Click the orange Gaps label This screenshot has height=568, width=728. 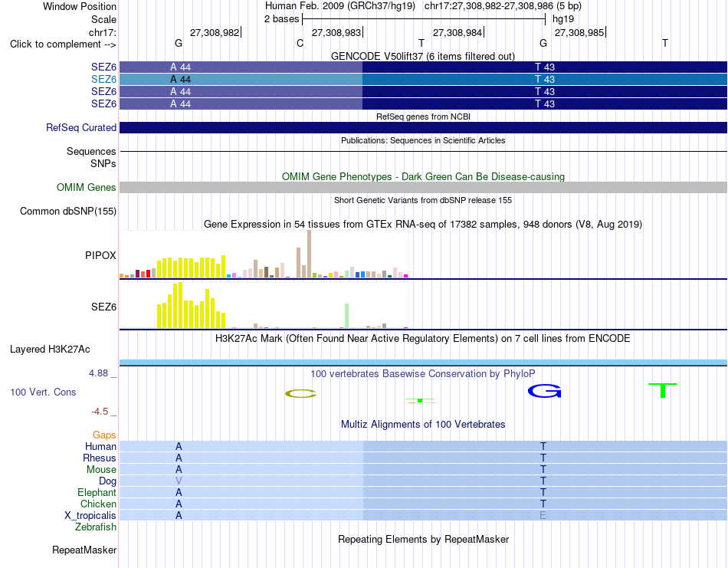point(104,435)
